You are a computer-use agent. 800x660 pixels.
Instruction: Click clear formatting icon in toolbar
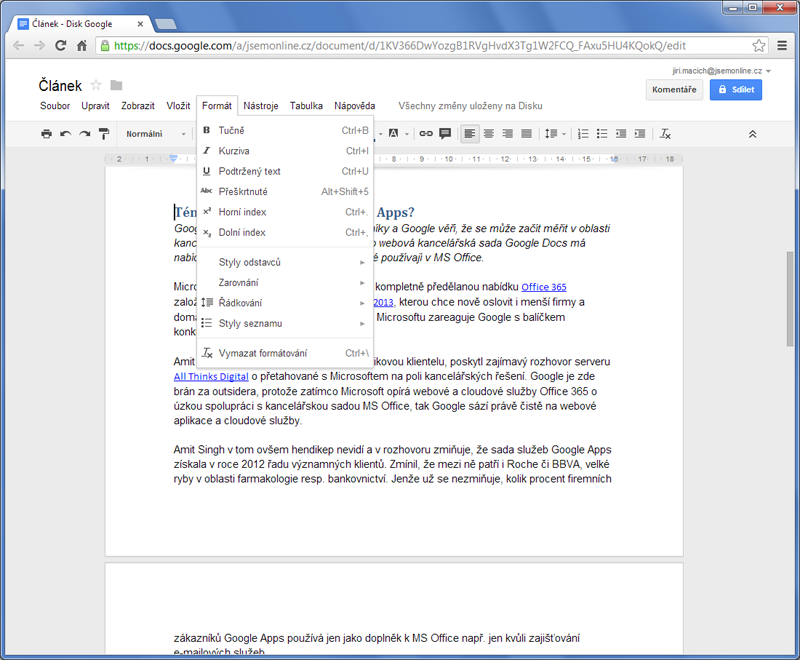[x=665, y=134]
